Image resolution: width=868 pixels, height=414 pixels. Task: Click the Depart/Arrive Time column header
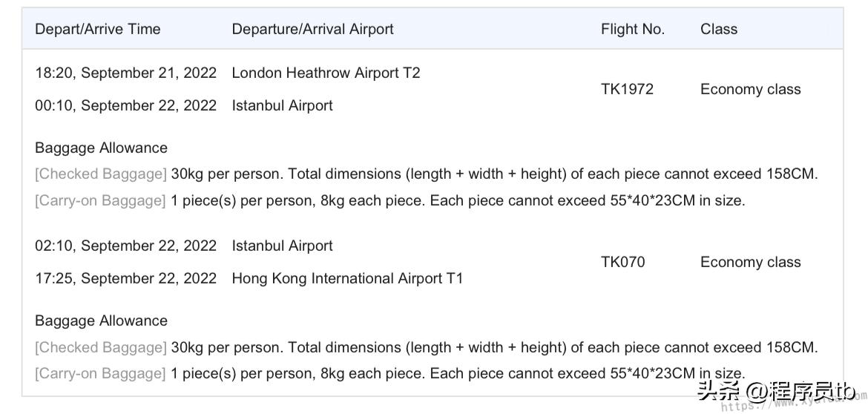point(97,30)
